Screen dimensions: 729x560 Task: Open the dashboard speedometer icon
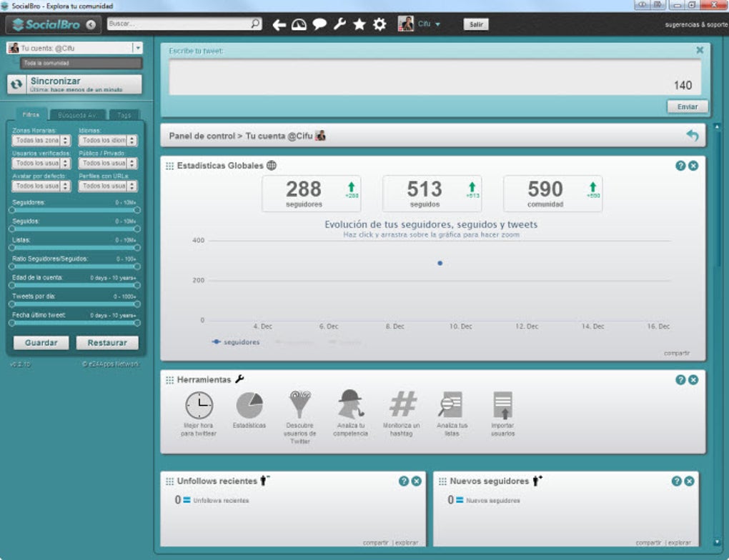[x=299, y=24]
